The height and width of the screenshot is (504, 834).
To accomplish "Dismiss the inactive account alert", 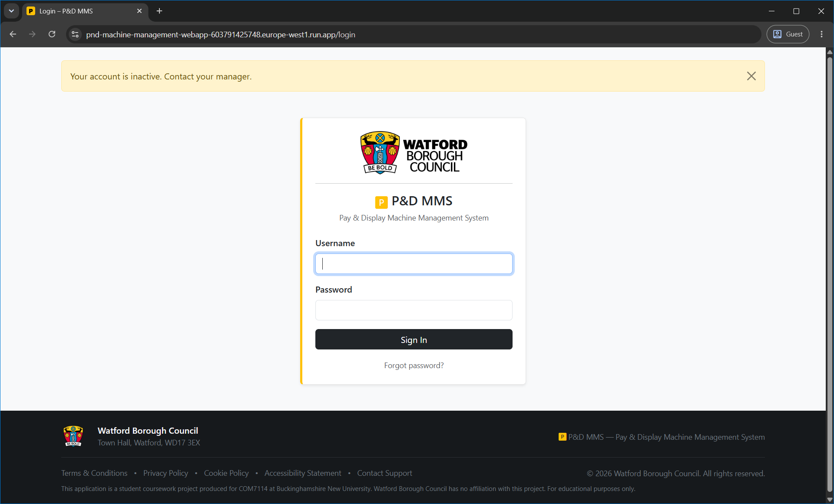I will pos(751,76).
